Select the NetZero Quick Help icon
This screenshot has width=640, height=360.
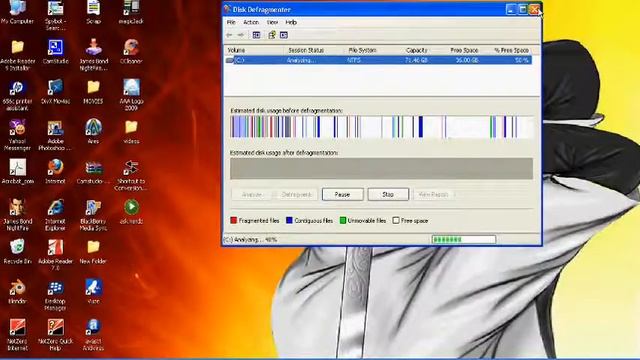[x=56, y=335]
